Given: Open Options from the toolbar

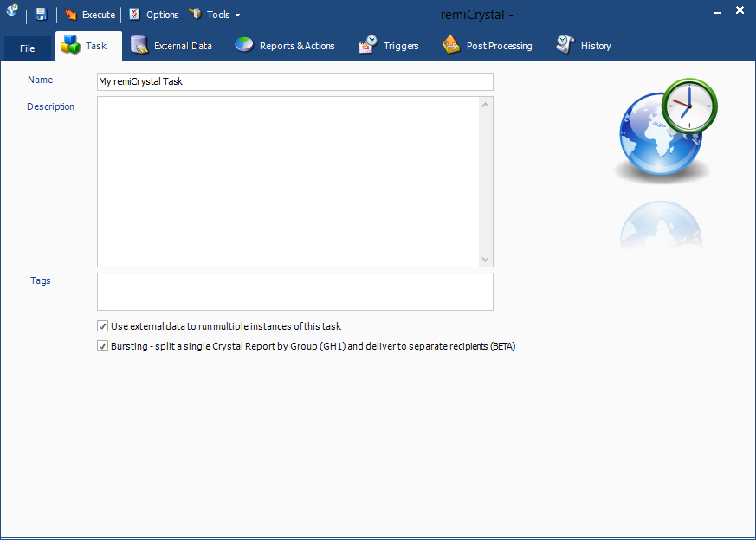Looking at the screenshot, I should click(154, 15).
